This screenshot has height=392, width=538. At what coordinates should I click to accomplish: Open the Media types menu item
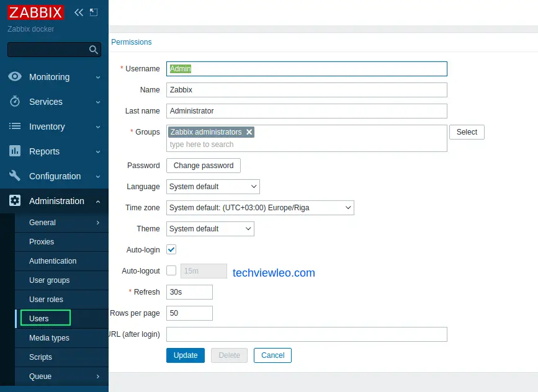pyautogui.click(x=62, y=338)
